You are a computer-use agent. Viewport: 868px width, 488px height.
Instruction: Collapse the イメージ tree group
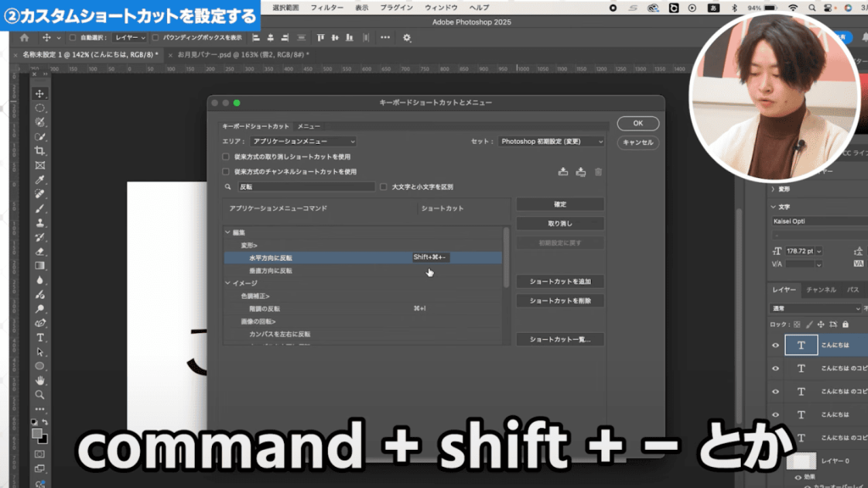tap(227, 283)
